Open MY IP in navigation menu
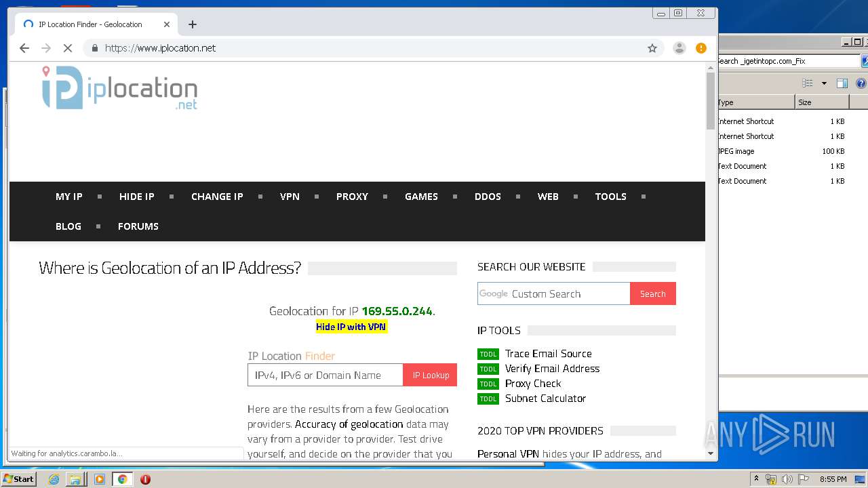The height and width of the screenshot is (488, 868). click(69, 197)
